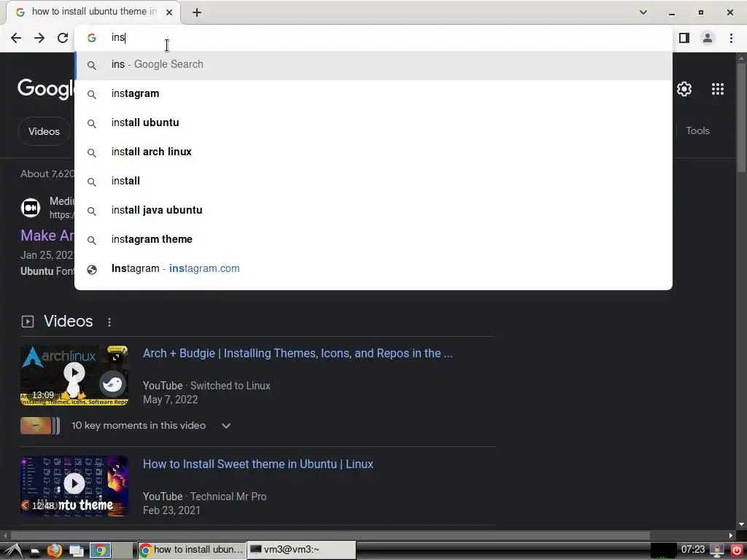Choose the 'instagram theme' suggestion
Screen dimensions: 747x560
tap(373, 239)
